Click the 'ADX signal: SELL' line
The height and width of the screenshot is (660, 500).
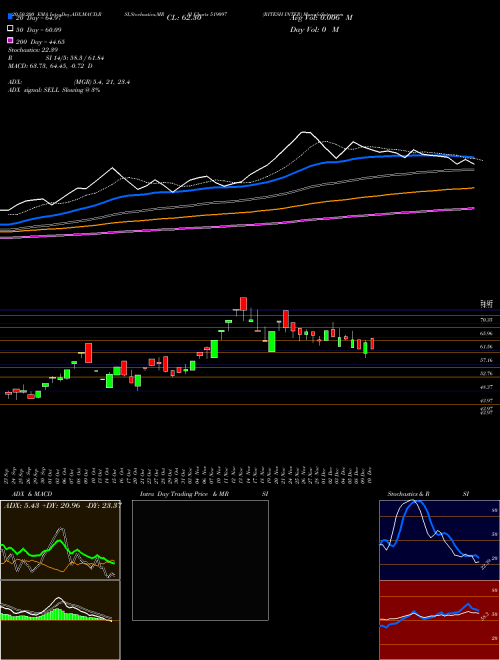[54, 90]
